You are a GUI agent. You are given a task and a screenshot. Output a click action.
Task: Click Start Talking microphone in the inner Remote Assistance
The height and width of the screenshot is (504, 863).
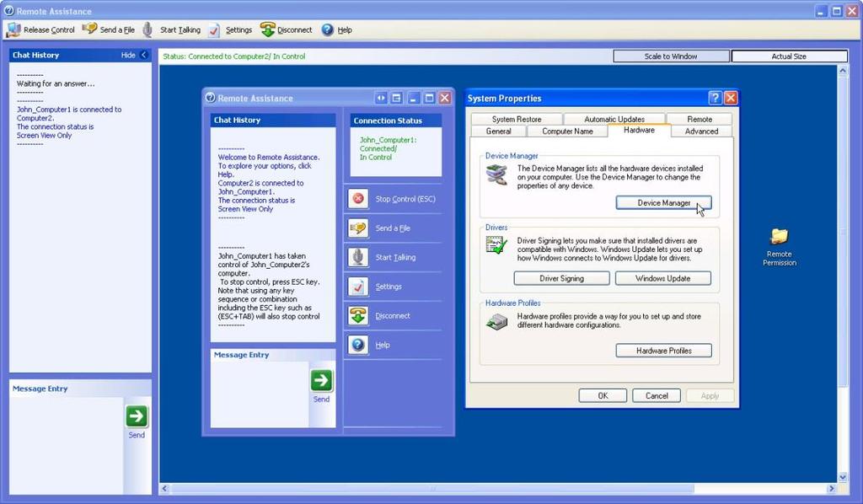click(x=358, y=257)
